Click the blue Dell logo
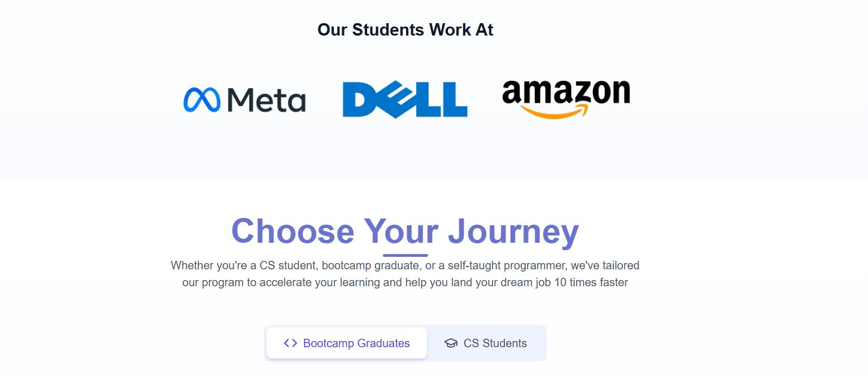The image size is (868, 376). click(404, 100)
